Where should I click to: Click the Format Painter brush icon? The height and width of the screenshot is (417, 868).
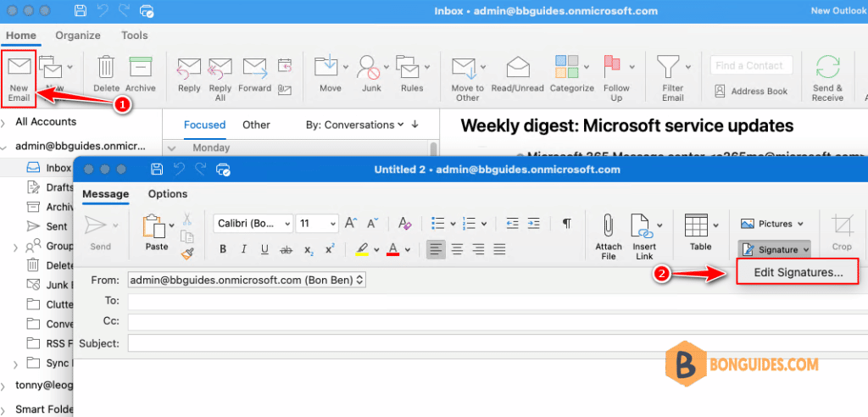coord(187,253)
